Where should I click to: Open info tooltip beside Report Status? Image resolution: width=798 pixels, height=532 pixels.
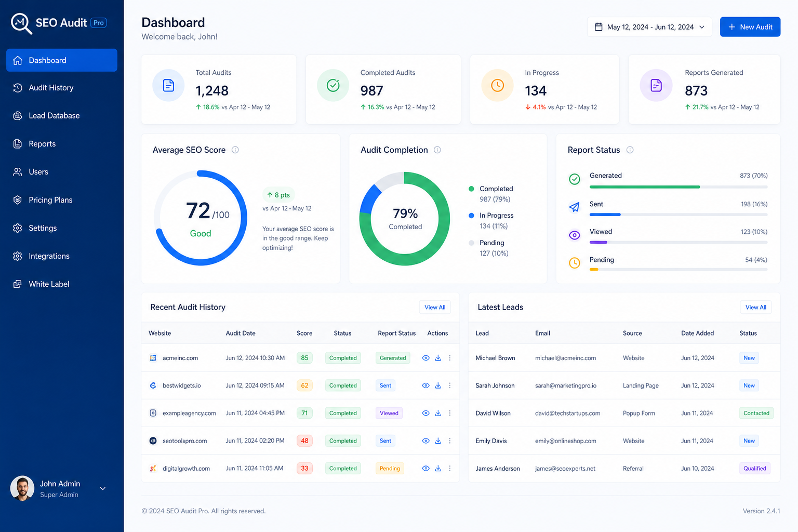[630, 150]
